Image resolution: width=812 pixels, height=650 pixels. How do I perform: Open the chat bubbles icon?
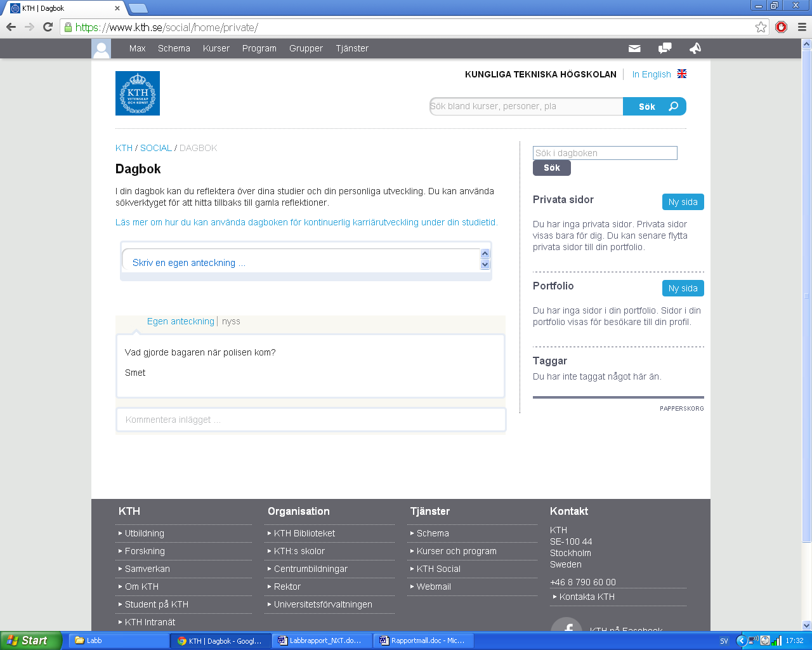point(665,48)
